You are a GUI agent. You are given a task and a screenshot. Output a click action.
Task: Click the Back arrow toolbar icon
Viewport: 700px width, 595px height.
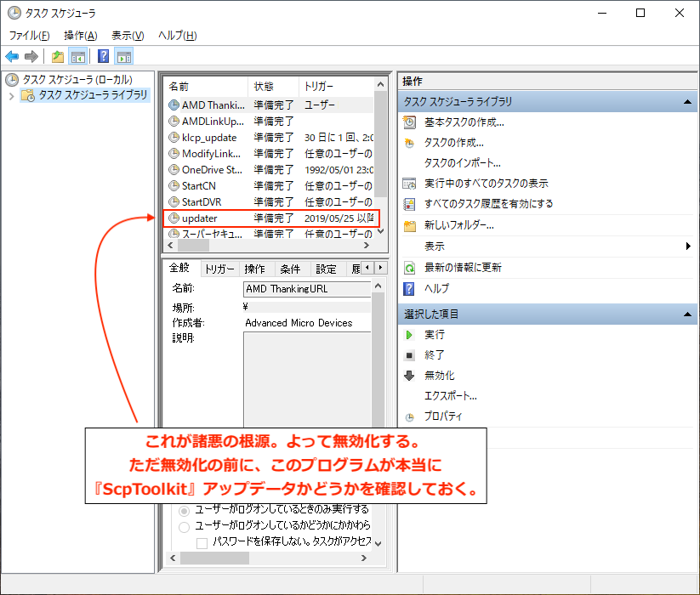(x=12, y=57)
